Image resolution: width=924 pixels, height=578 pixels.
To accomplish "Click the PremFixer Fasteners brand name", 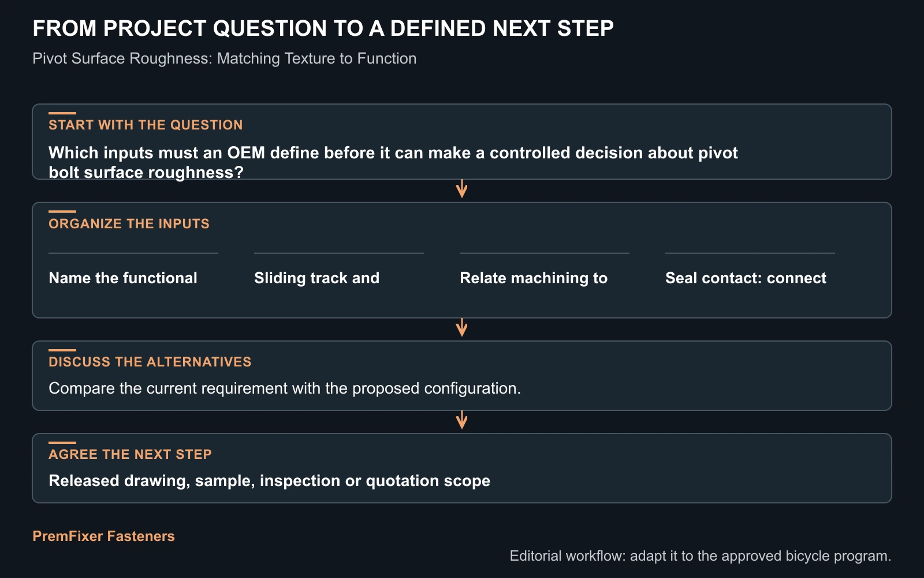I will 103,536.
